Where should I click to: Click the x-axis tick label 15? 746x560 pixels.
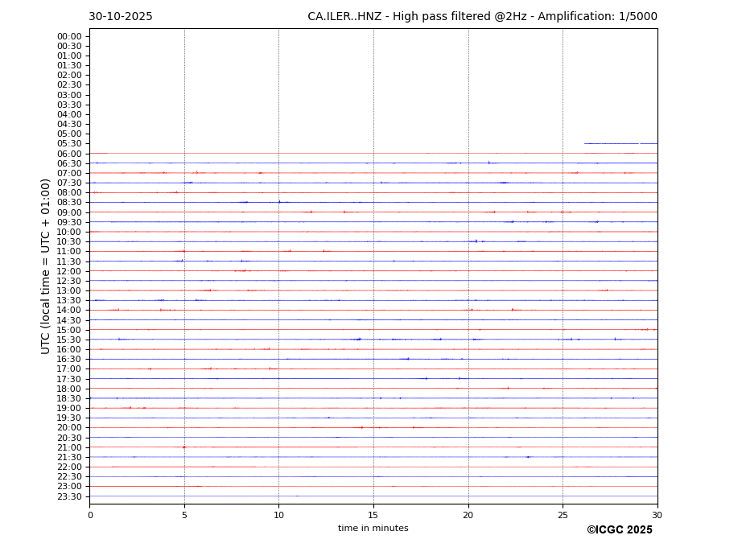pos(373,515)
